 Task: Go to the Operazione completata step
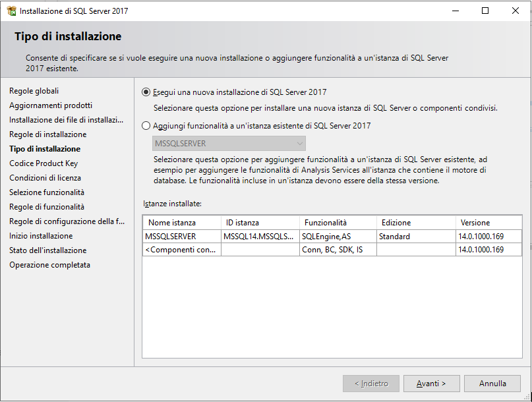pyautogui.click(x=50, y=265)
